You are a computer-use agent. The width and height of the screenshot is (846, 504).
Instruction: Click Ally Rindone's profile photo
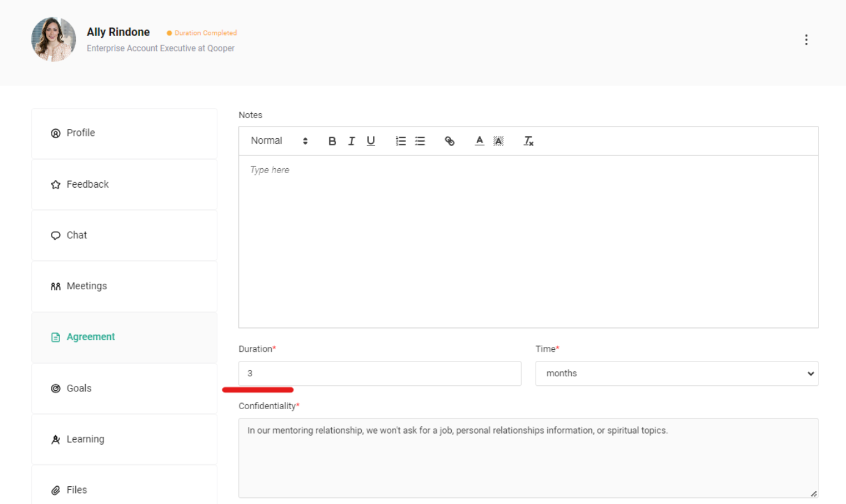point(54,40)
